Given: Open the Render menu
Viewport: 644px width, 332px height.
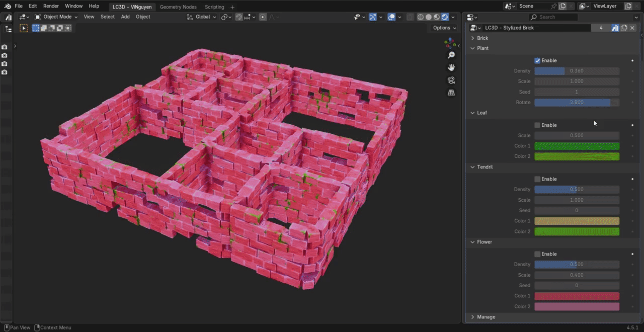Looking at the screenshot, I should (51, 6).
